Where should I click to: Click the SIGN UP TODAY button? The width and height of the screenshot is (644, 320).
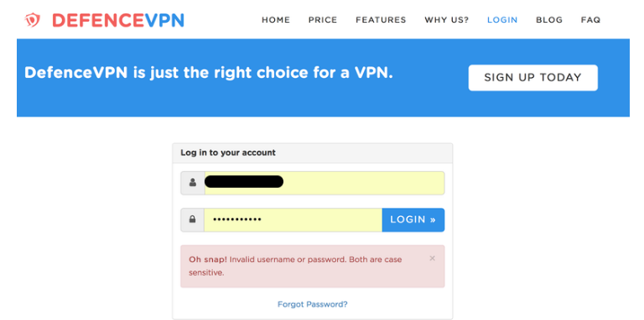pyautogui.click(x=532, y=78)
